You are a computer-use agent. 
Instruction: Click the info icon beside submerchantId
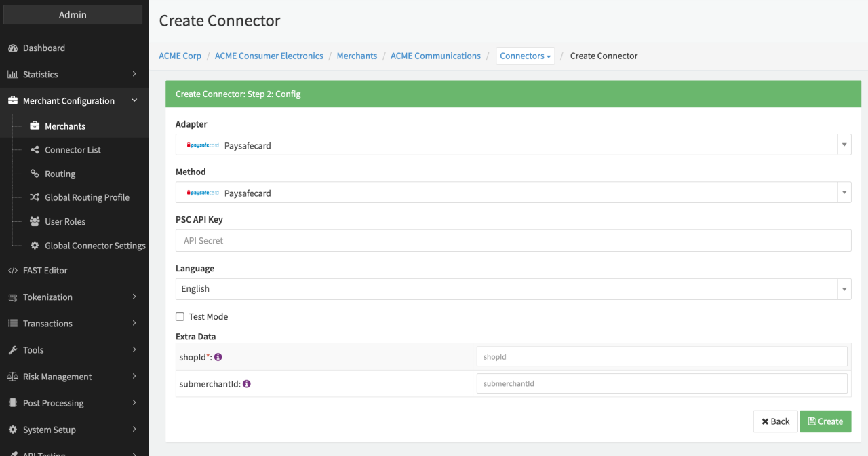click(247, 384)
